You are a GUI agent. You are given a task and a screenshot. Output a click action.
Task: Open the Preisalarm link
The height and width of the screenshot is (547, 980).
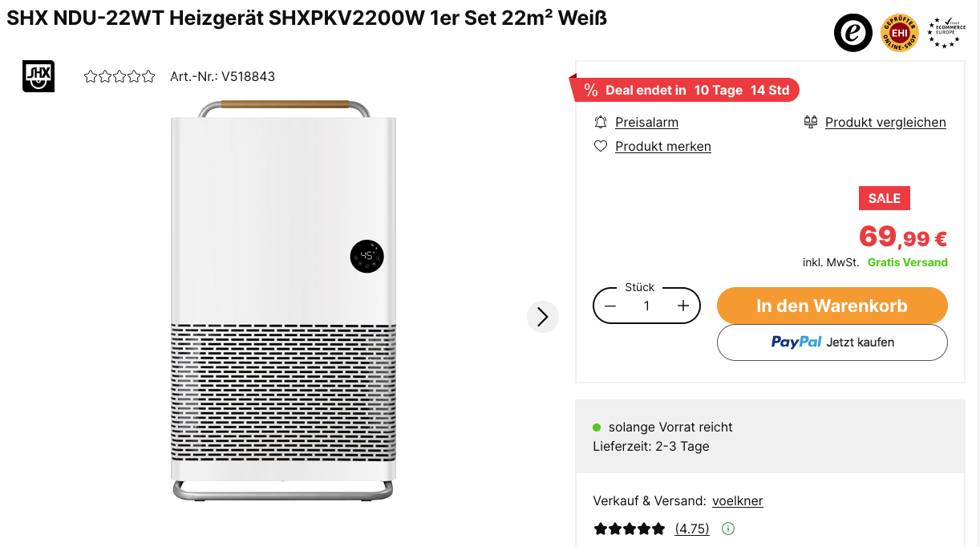646,122
